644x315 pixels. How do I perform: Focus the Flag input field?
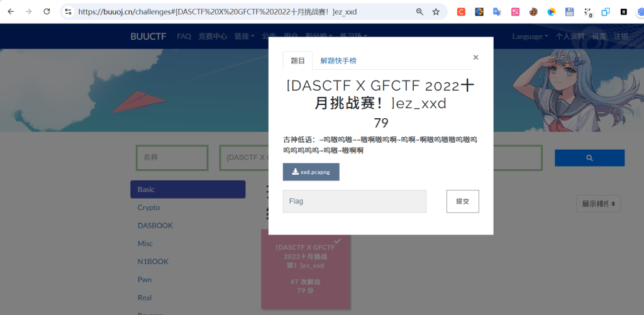(354, 201)
